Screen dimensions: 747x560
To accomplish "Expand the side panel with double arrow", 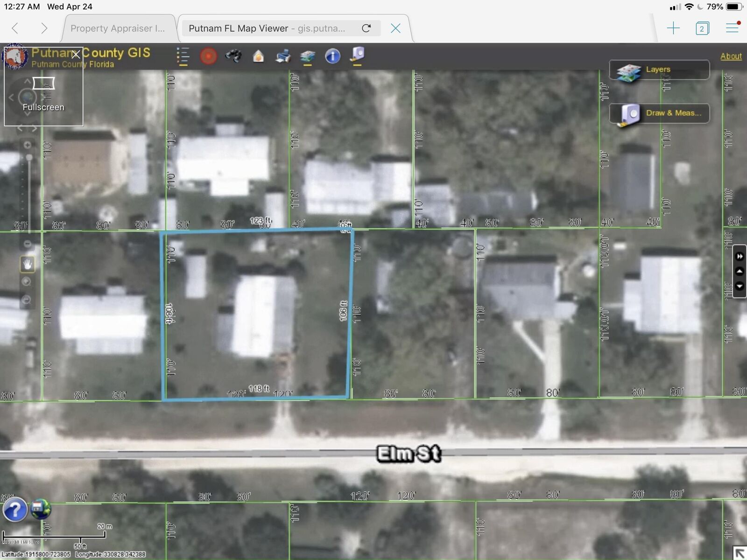I will pos(740,256).
